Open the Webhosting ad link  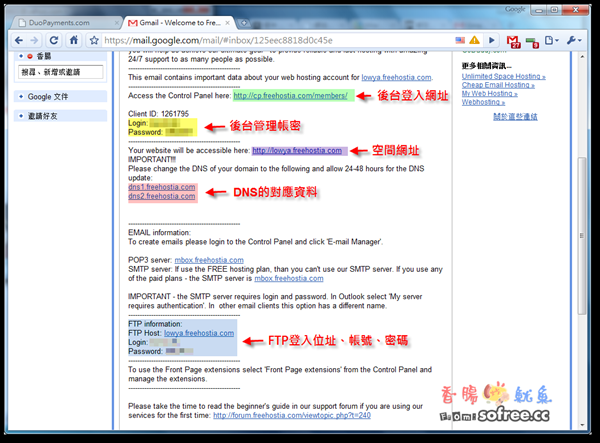pyautogui.click(x=483, y=102)
